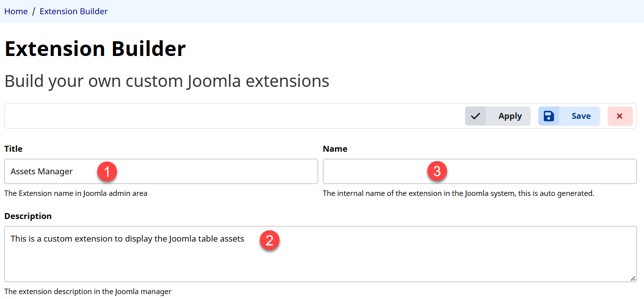
Task: Click the bold Description field label
Action: coord(28,216)
